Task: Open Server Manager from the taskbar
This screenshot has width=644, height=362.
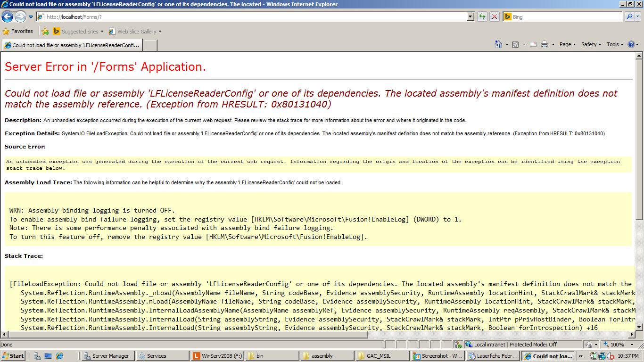Action: pyautogui.click(x=107, y=356)
